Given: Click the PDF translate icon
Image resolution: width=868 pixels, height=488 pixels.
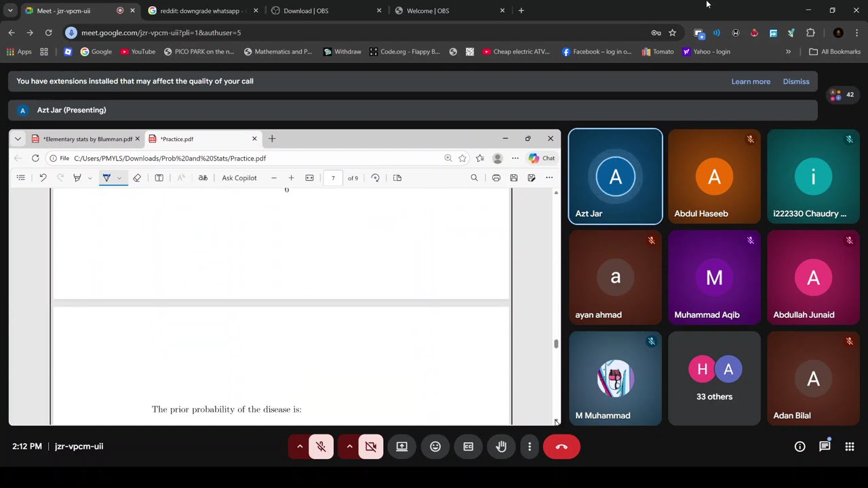Looking at the screenshot, I should click(203, 178).
